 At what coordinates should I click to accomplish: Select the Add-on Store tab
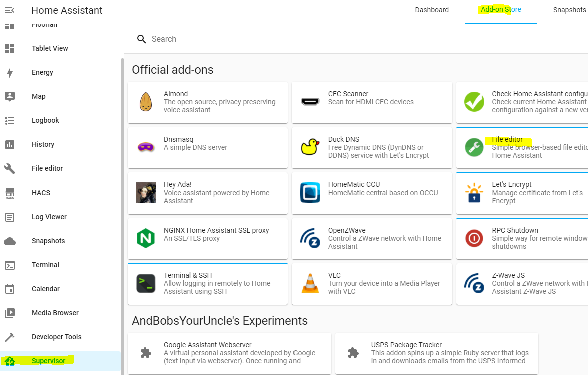click(501, 10)
